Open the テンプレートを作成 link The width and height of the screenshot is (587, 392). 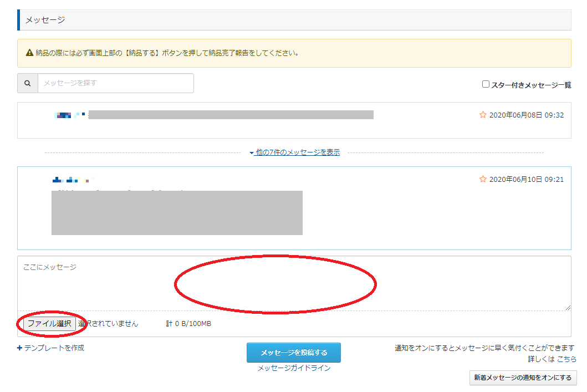[x=50, y=348]
